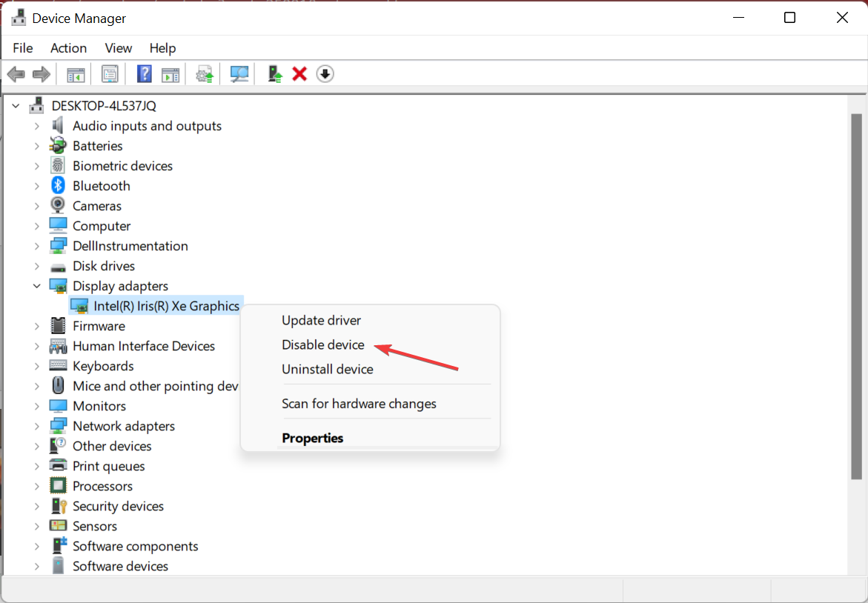Image resolution: width=868 pixels, height=603 pixels.
Task: Expand the Print queues category
Action: click(37, 466)
